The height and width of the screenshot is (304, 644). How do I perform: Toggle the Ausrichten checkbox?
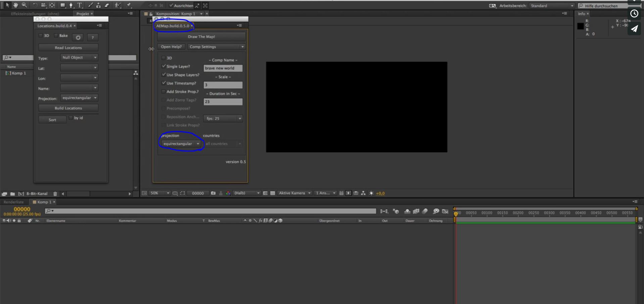(171, 5)
